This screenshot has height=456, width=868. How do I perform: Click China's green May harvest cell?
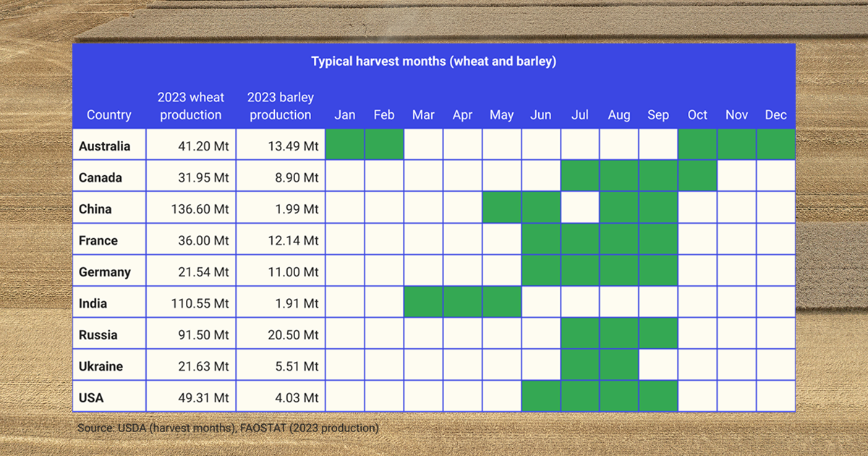click(501, 208)
